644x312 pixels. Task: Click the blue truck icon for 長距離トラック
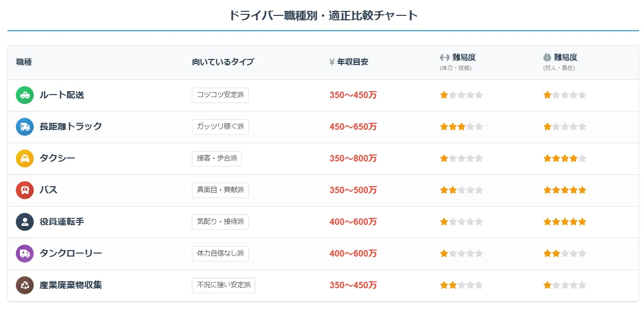(25, 127)
